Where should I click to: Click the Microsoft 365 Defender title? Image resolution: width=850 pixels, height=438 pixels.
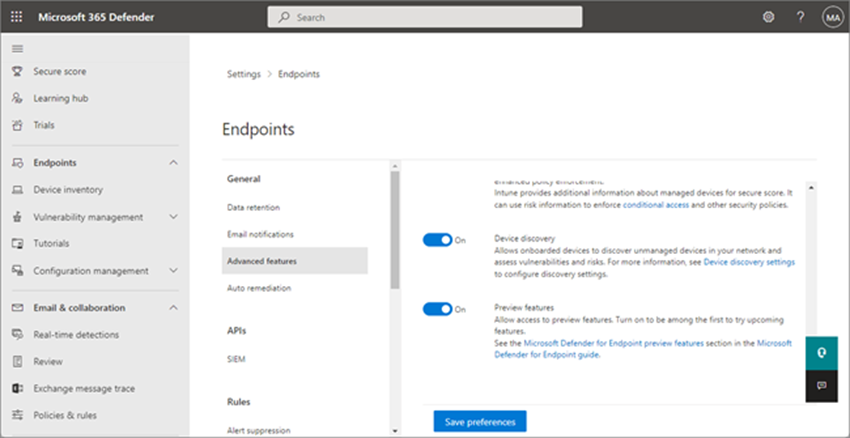(96, 17)
